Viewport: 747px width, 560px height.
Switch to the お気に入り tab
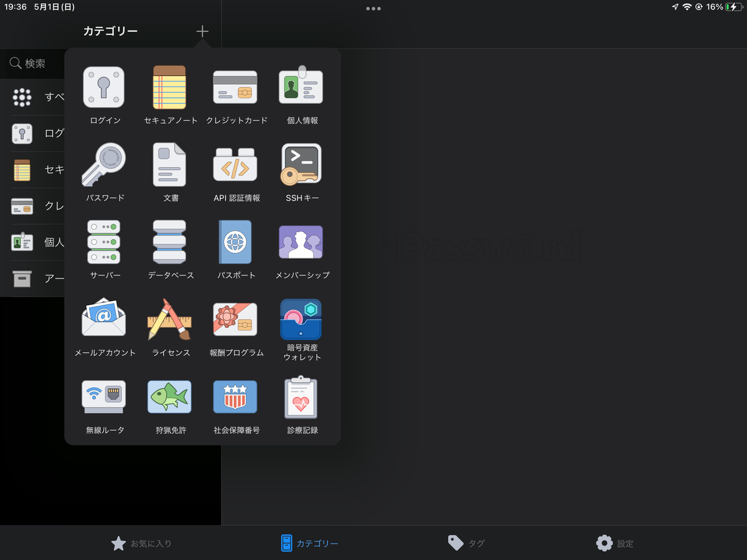click(141, 543)
